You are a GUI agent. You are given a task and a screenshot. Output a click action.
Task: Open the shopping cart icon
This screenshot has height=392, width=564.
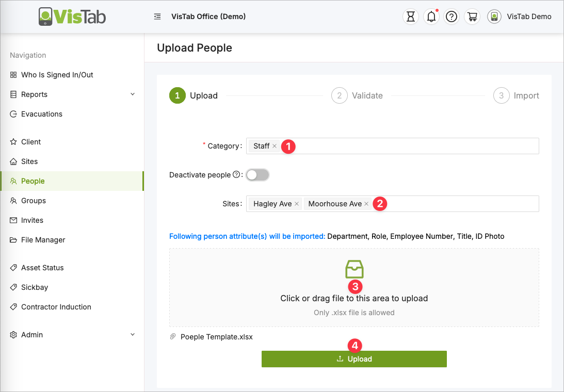click(471, 17)
